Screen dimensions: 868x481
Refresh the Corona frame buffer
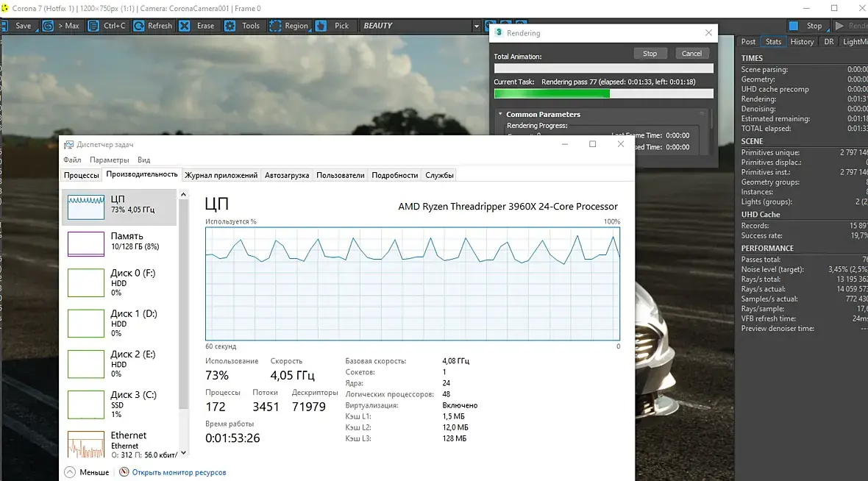[x=153, y=26]
